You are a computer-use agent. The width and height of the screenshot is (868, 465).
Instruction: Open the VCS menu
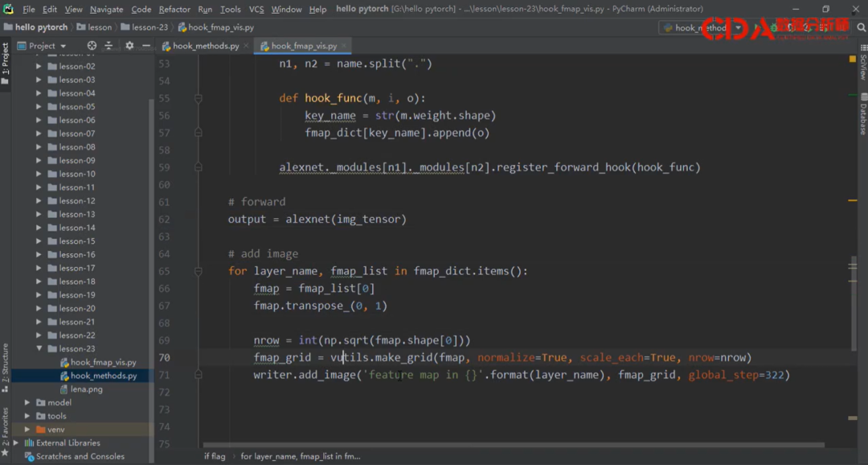(256, 10)
